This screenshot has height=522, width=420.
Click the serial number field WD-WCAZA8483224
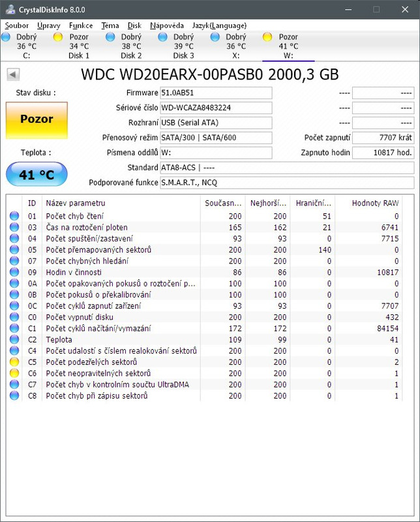tap(216, 108)
